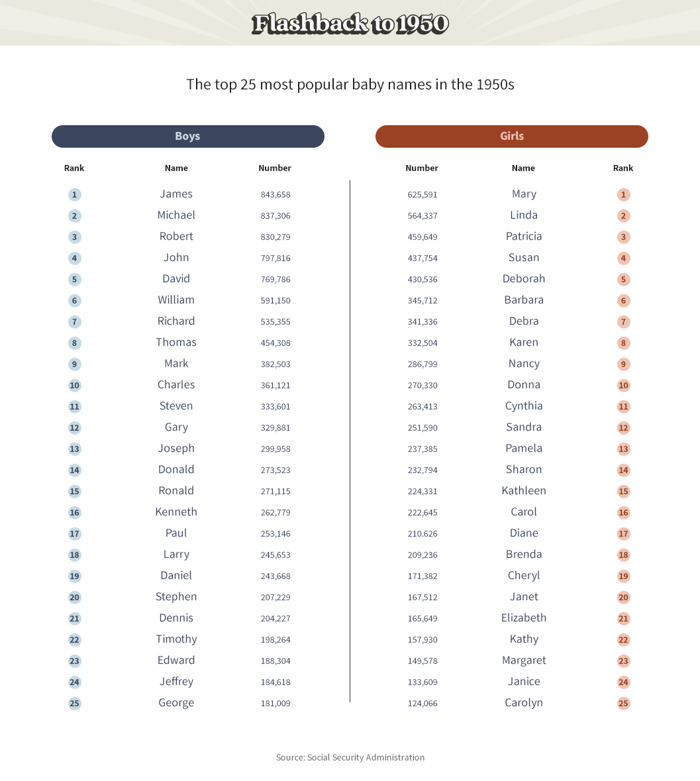Select the red rank 7 badge beside Debra
Screen dimensions: 700x781
click(623, 322)
